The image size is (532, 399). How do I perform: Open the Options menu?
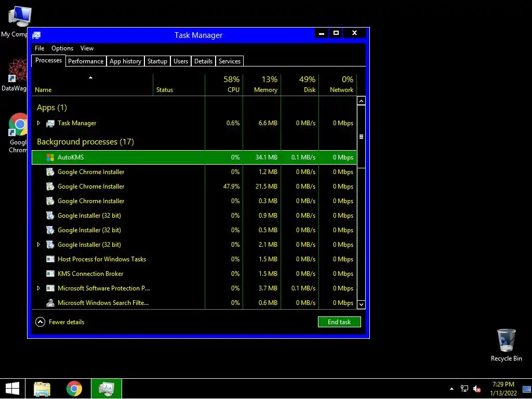click(x=62, y=48)
